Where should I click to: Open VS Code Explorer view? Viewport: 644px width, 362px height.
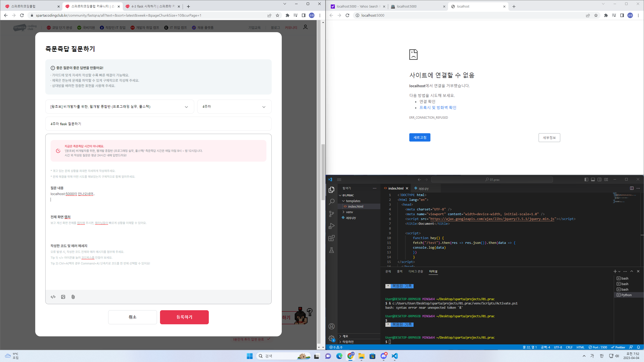tap(332, 190)
